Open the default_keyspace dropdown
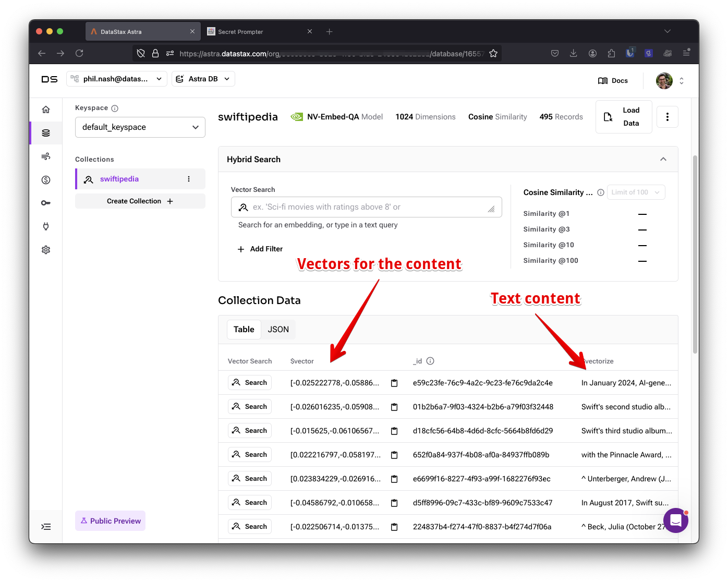 coord(140,127)
